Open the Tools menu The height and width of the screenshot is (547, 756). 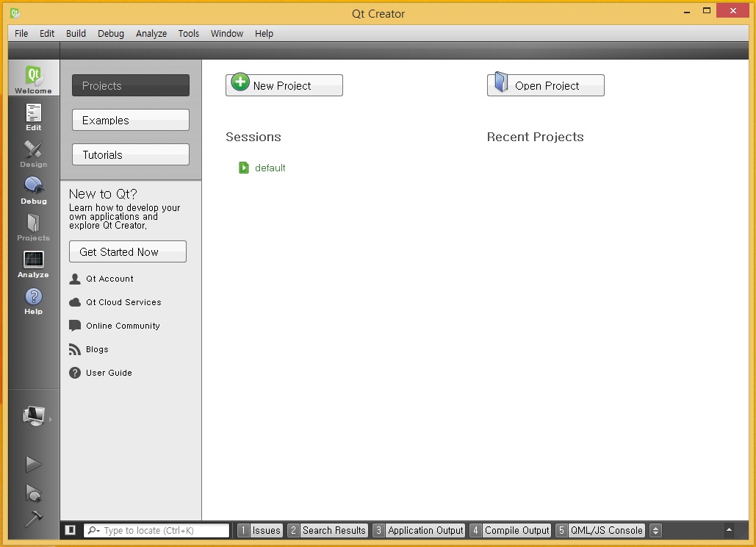(189, 33)
